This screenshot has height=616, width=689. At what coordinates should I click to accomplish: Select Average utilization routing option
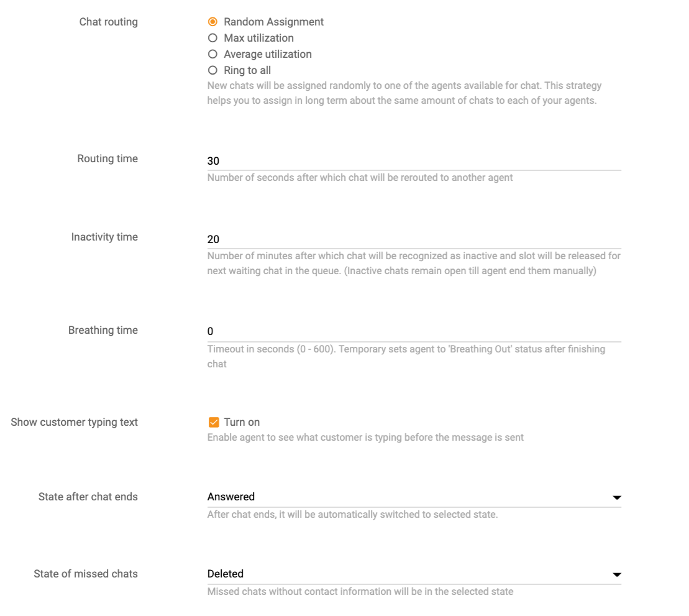[x=213, y=54]
